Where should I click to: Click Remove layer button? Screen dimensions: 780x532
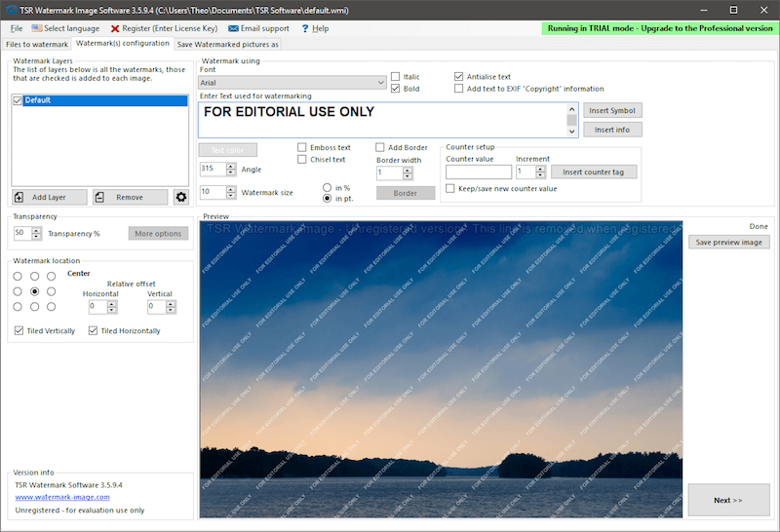[x=130, y=197]
